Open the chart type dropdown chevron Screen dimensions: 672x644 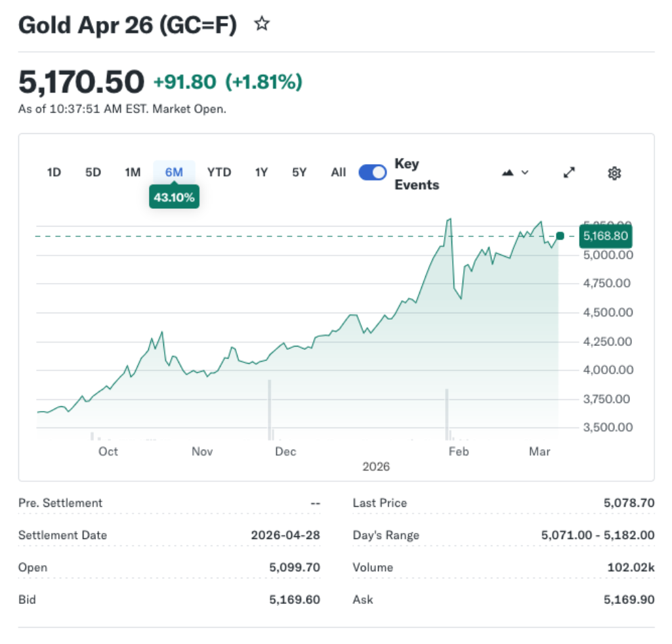pos(525,173)
